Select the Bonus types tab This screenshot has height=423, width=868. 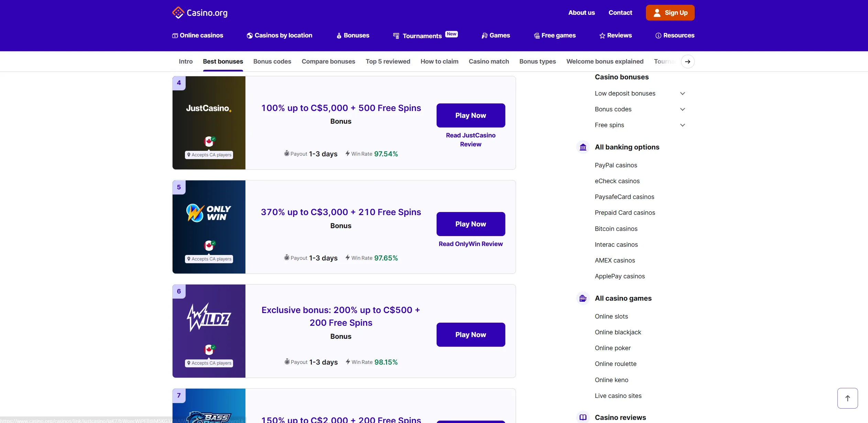[538, 62]
